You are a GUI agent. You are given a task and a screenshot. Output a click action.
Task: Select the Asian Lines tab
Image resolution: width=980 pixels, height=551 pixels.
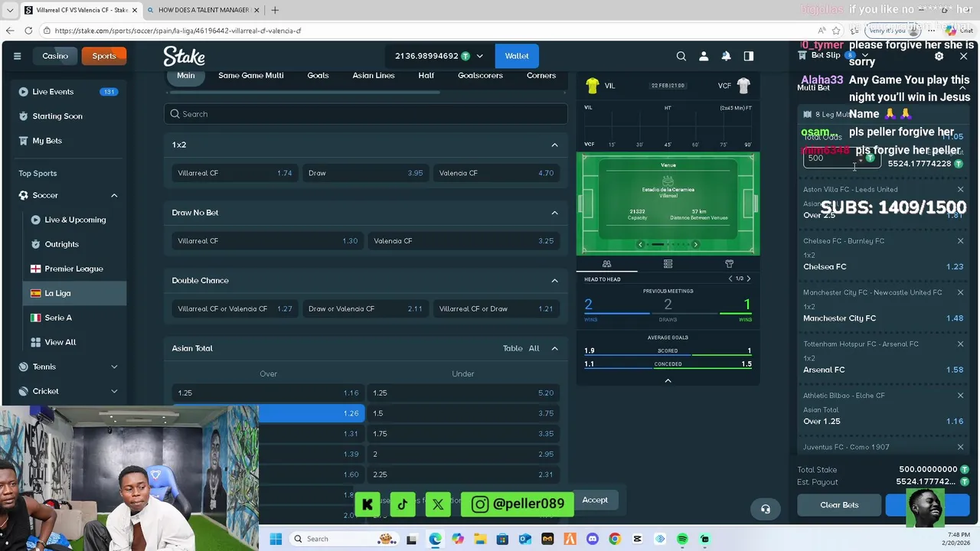point(374,76)
